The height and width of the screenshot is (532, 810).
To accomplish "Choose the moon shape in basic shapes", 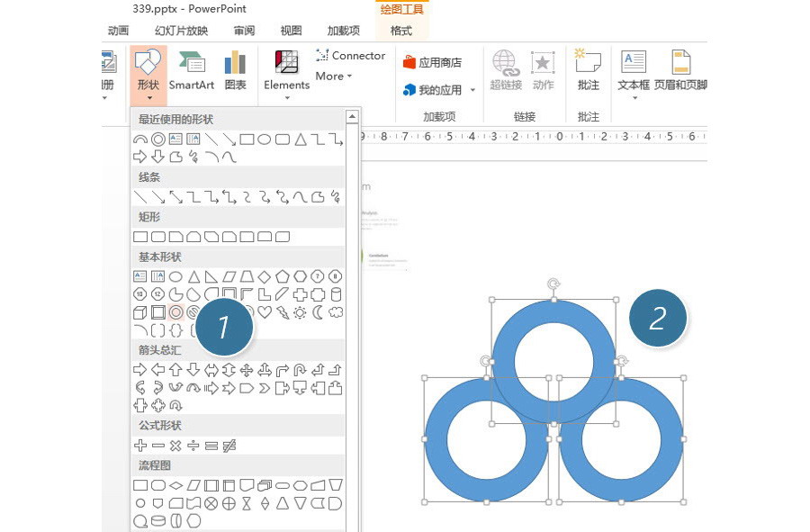I will point(317,312).
